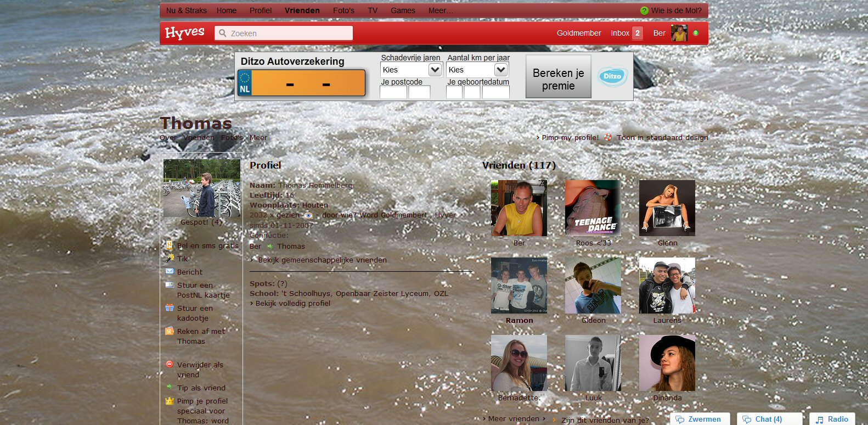
Task: Click the red Verwijder als vriend icon
Action: [x=170, y=364]
